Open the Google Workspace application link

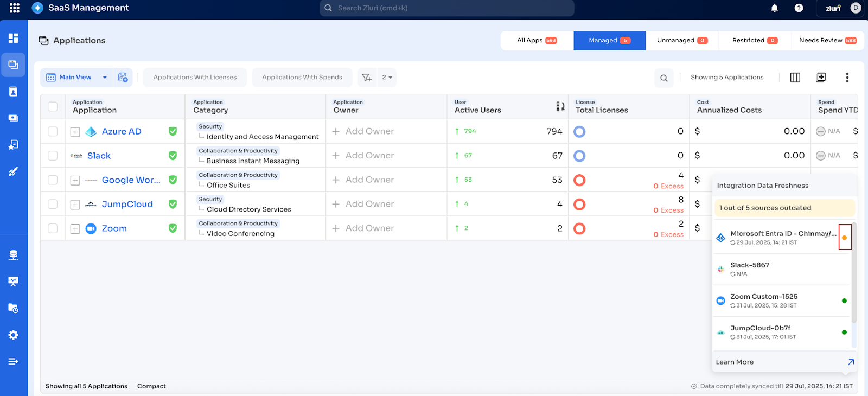tap(131, 180)
